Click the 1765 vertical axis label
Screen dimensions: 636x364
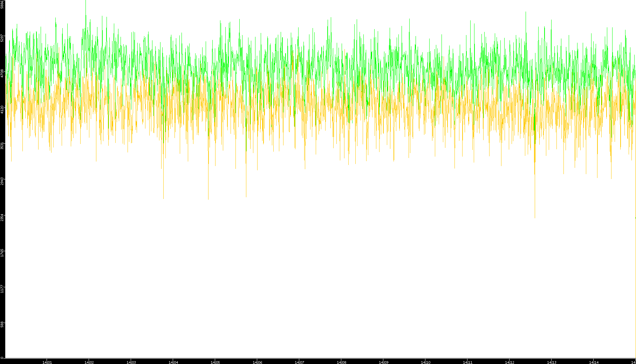[x=2, y=253]
